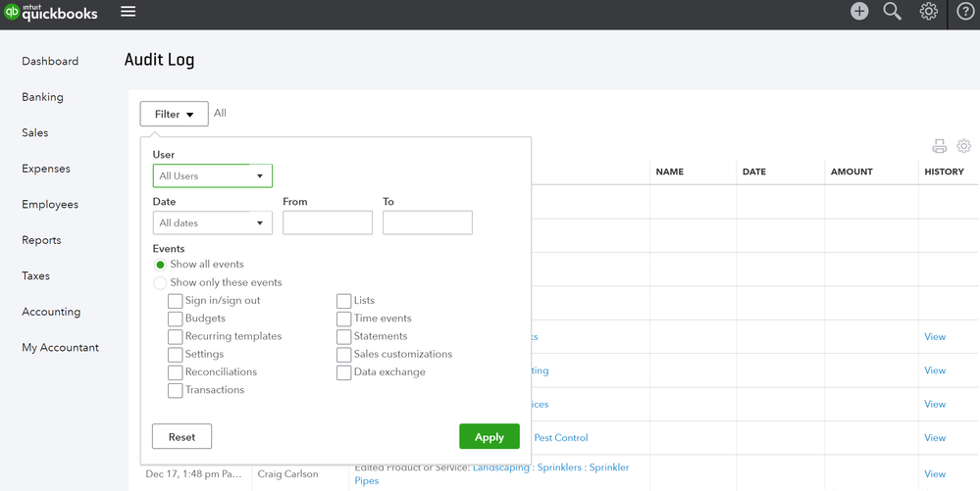Enable the Transactions event checkbox
This screenshot has height=491, width=980.
(176, 390)
